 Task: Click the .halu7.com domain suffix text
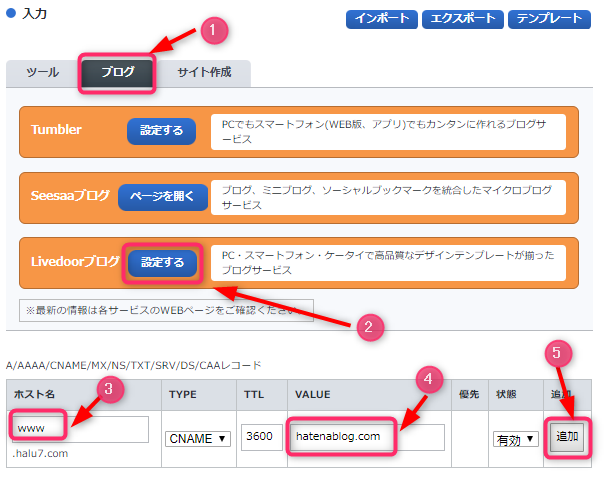pyautogui.click(x=40, y=454)
